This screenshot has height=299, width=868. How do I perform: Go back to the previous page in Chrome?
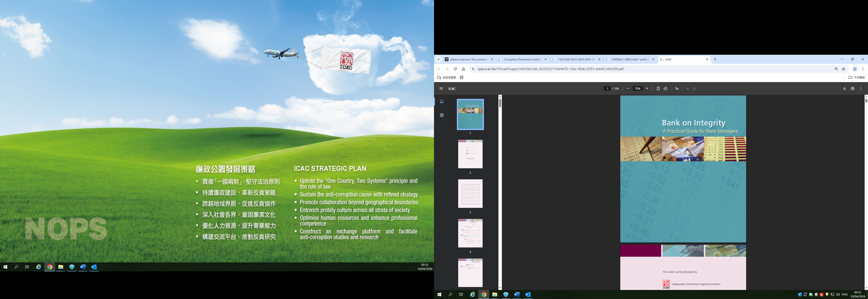(439, 69)
